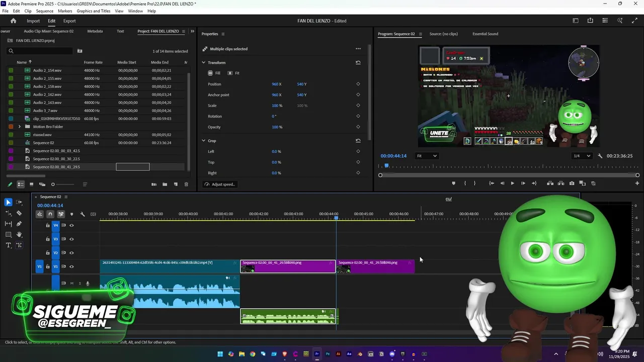
Task: Add marker in the timeline panel
Action: 71,214
